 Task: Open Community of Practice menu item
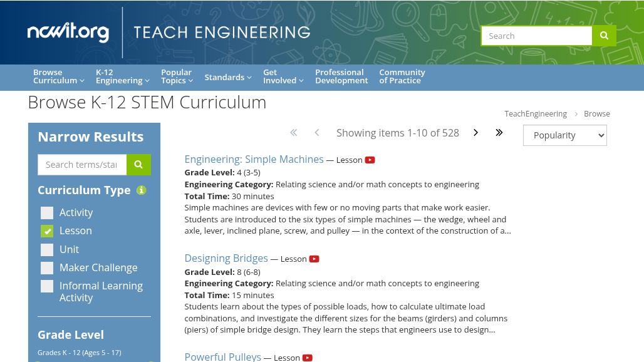pyautogui.click(x=402, y=76)
